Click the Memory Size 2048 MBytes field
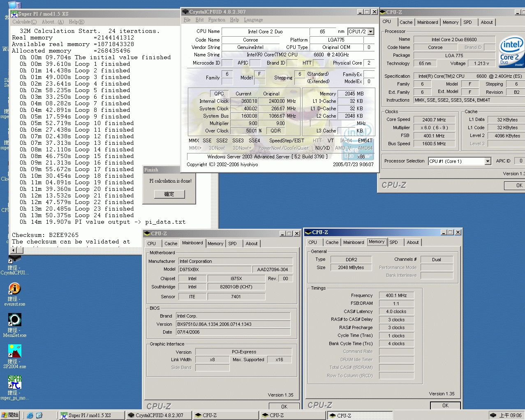Viewport: 525px width, 420px height. point(351,267)
